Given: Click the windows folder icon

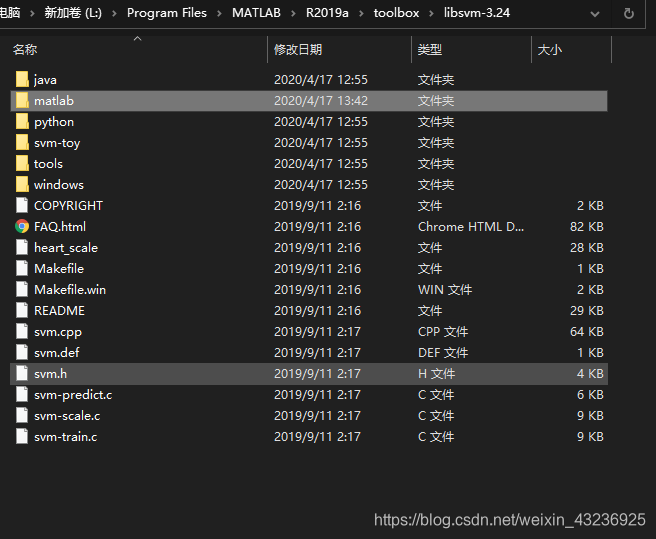Looking at the screenshot, I should pyautogui.click(x=22, y=184).
